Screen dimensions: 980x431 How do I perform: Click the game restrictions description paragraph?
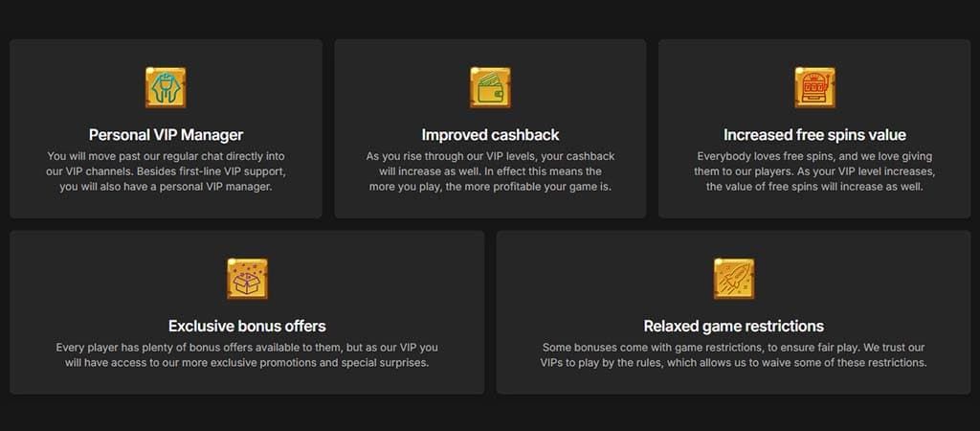click(x=734, y=354)
